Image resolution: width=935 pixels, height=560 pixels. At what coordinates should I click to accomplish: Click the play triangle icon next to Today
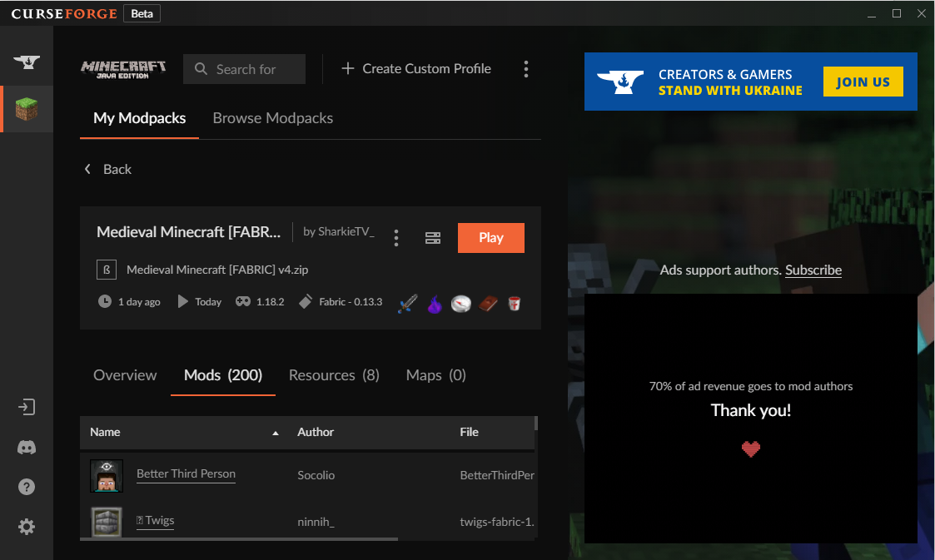[x=183, y=301]
